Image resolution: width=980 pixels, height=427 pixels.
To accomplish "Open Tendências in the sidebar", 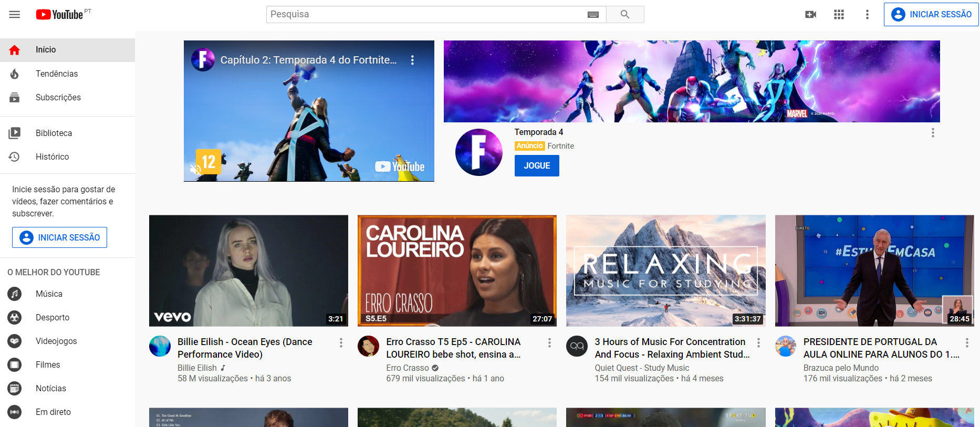I will click(x=67, y=74).
